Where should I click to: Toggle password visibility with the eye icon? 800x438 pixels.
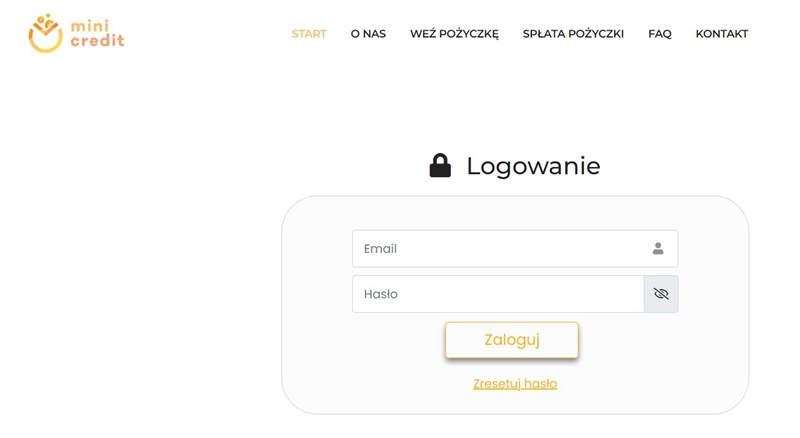tap(661, 294)
